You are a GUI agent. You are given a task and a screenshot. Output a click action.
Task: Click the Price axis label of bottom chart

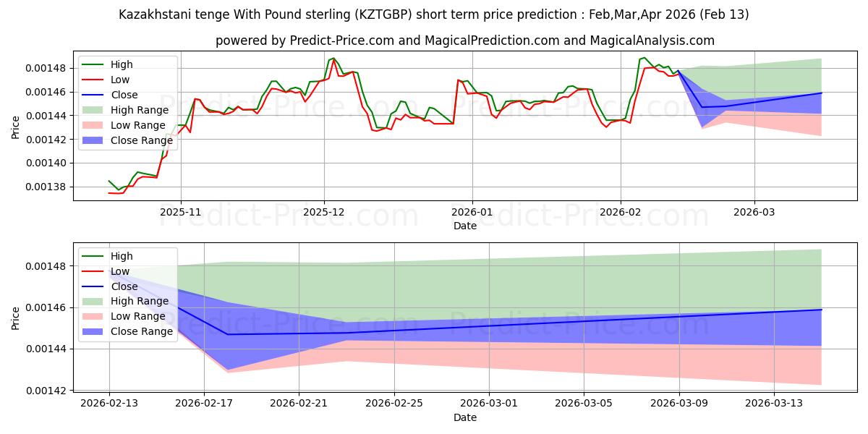[16, 318]
